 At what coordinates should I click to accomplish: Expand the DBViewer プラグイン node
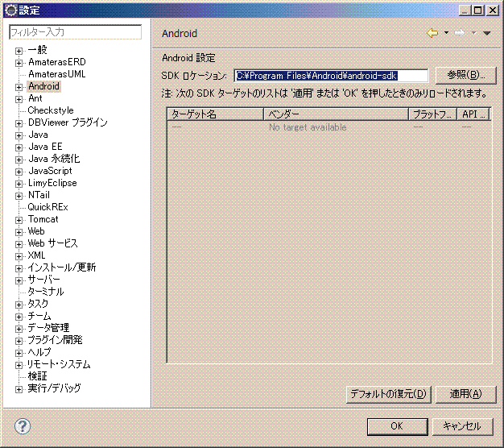point(19,123)
